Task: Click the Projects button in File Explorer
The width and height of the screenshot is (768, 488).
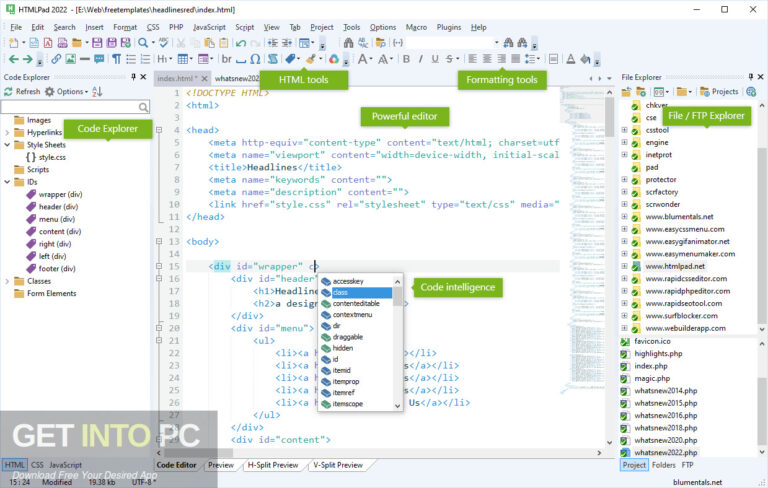Action: coord(719,92)
